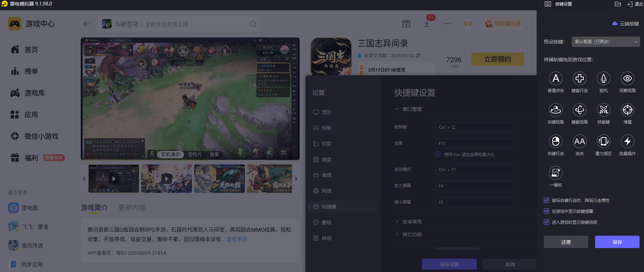Screen dimensions: 644x272
Task: Go back with the arrow icon
Action: point(87,24)
